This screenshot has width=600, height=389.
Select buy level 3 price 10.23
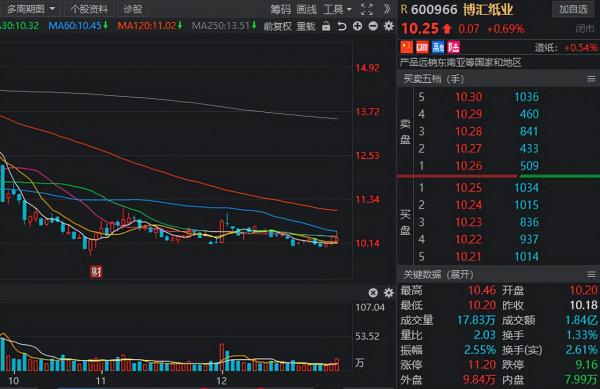point(469,222)
